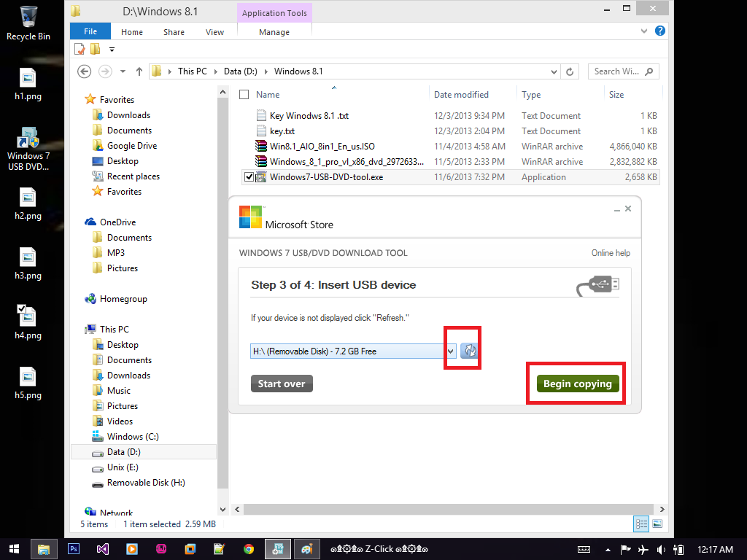Open the Manage ribbon tab

click(274, 32)
